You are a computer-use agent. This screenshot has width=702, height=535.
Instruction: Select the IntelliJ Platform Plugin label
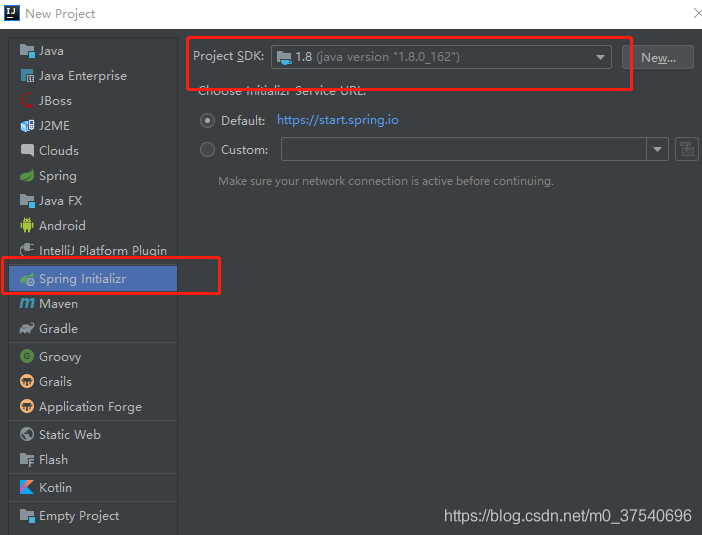[x=103, y=250]
